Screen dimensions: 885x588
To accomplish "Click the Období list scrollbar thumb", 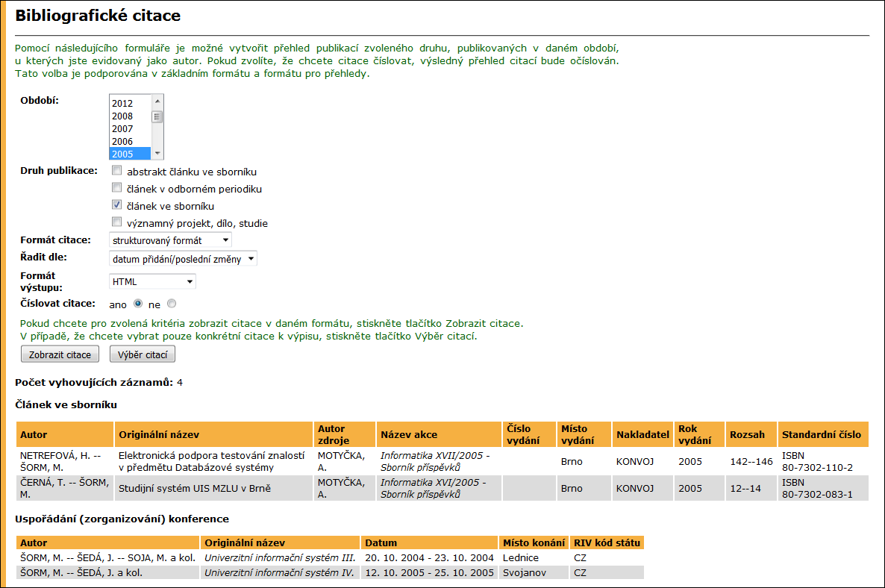I will (157, 117).
